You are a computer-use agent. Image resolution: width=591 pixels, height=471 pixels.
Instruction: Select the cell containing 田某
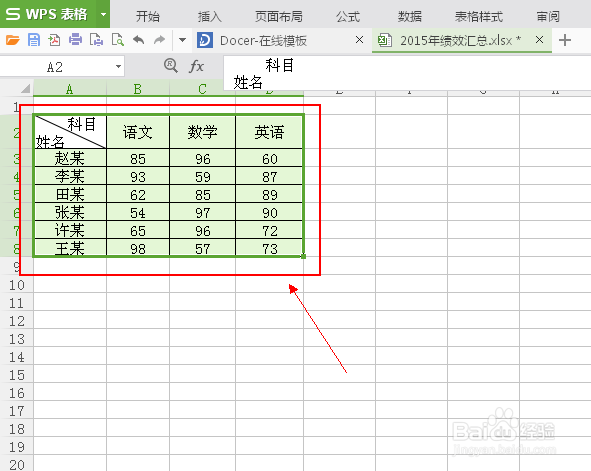point(70,194)
